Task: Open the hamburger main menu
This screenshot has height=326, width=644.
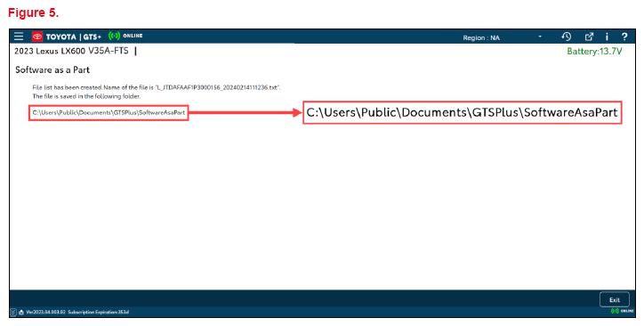Action: (19, 37)
